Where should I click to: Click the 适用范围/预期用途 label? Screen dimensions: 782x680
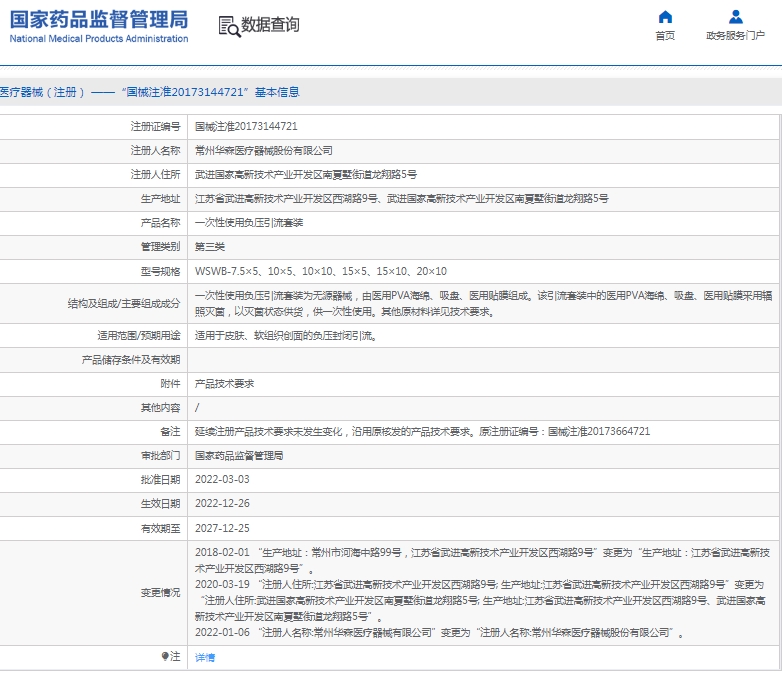[x=139, y=335]
